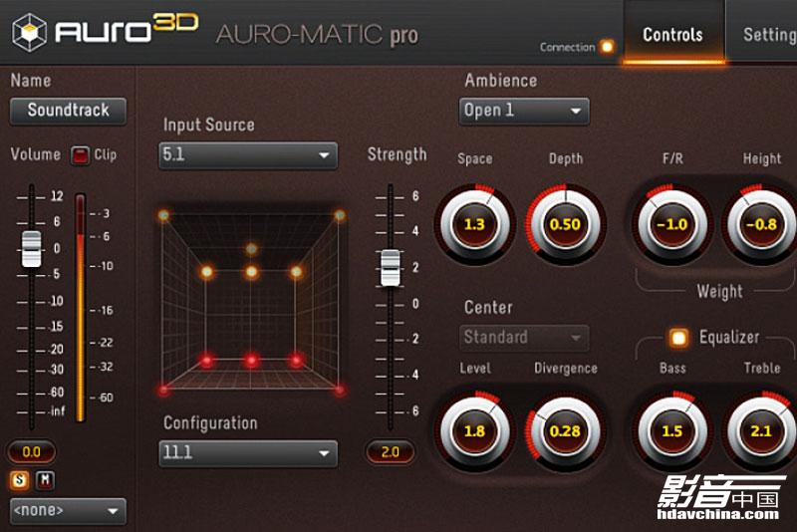Open the Center Standard dropdown
Image resolution: width=797 pixels, height=532 pixels.
524,338
